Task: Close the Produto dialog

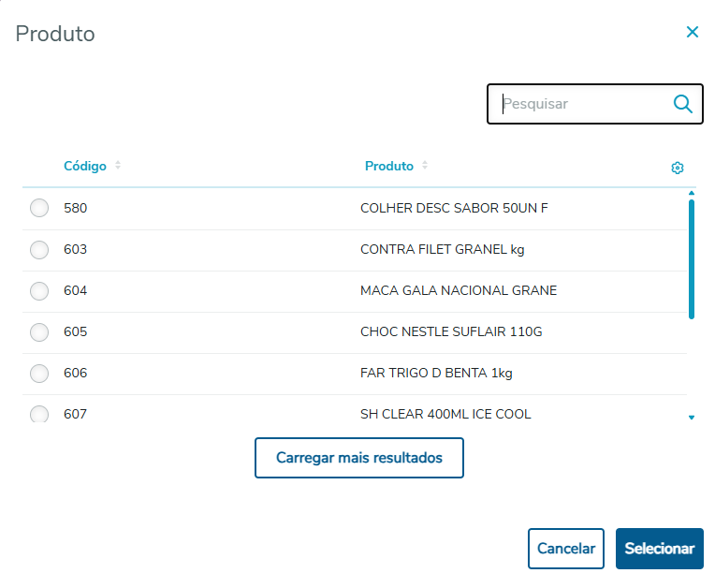Action: coord(693,32)
